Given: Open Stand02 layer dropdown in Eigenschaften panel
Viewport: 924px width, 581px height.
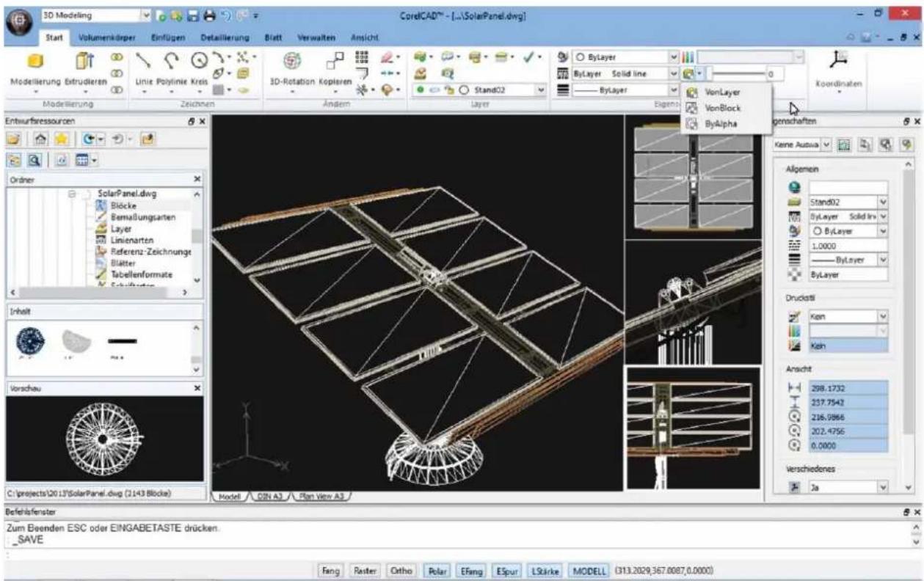Looking at the screenshot, I should (x=883, y=202).
